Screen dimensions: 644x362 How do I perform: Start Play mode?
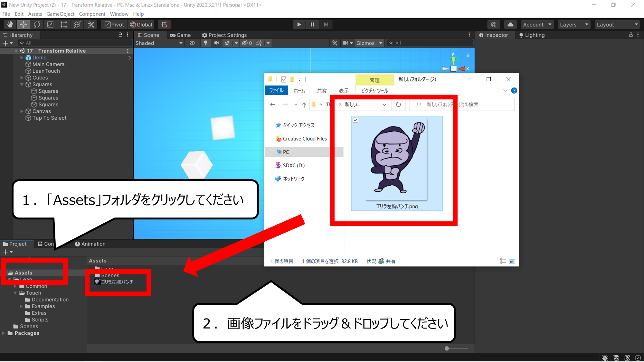(299, 24)
